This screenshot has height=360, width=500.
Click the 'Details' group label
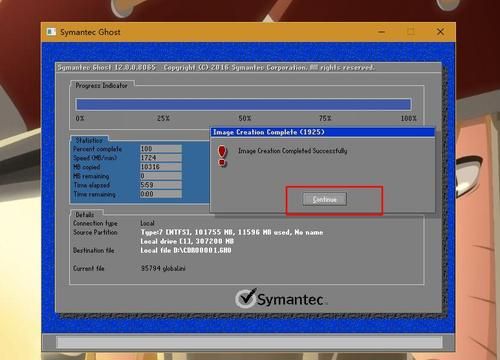(85, 214)
